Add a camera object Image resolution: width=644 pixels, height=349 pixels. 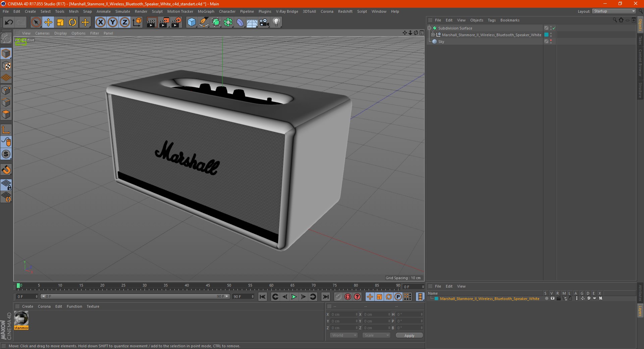[x=264, y=22]
